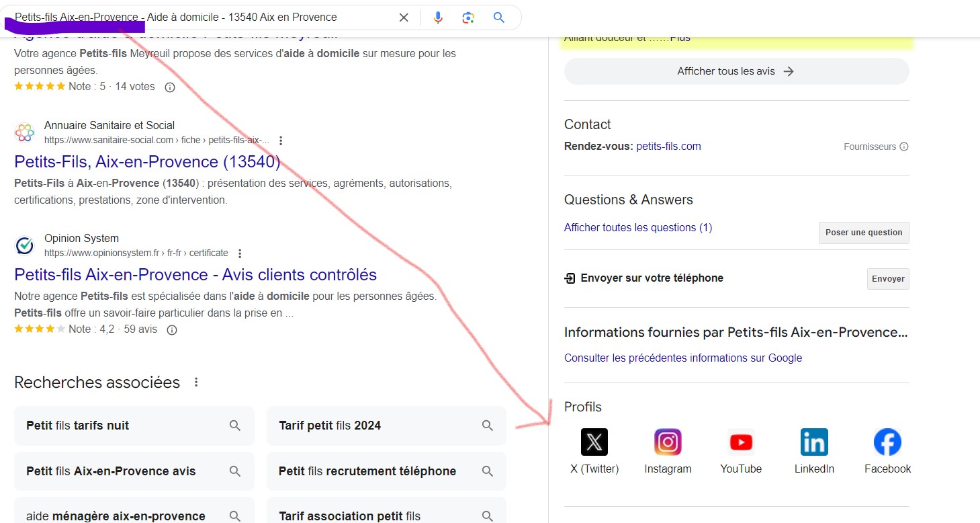Click the sanitaire-social.com URL breadcrumb
Viewport: 980px width, 523px height.
(157, 140)
